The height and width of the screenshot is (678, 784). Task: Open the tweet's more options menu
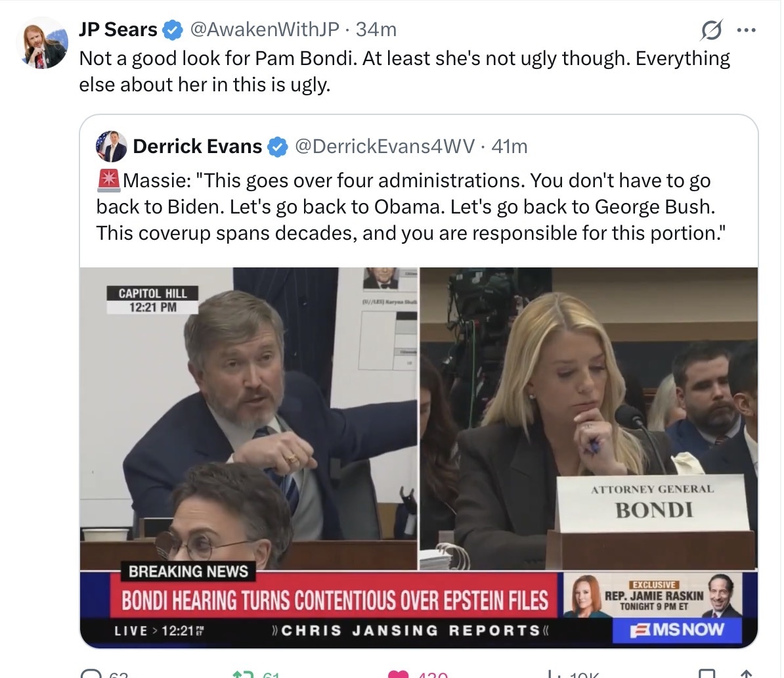(x=746, y=30)
